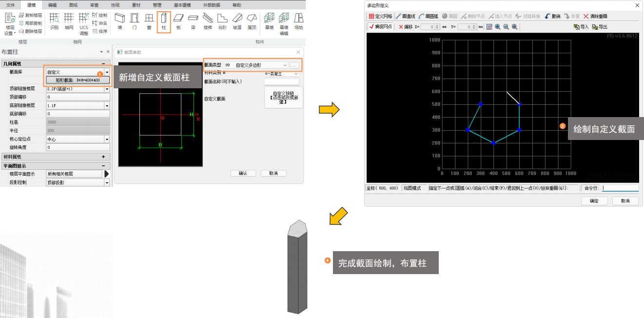Image resolution: width=644 pixels, height=318 pixels.
Task: Click 自定义按钮 modify or create button
Action: 284,97
